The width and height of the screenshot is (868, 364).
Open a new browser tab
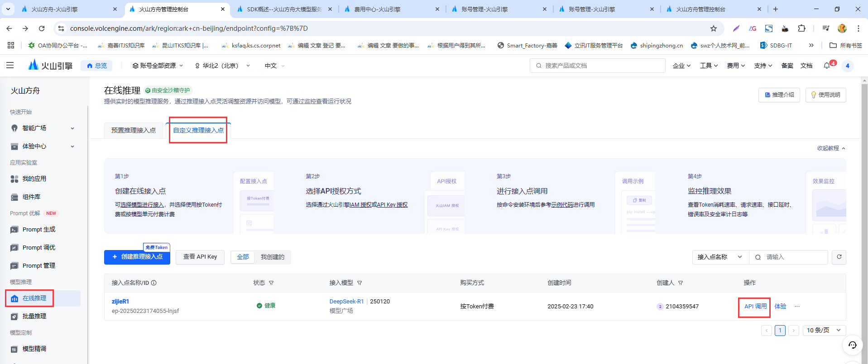tap(775, 9)
